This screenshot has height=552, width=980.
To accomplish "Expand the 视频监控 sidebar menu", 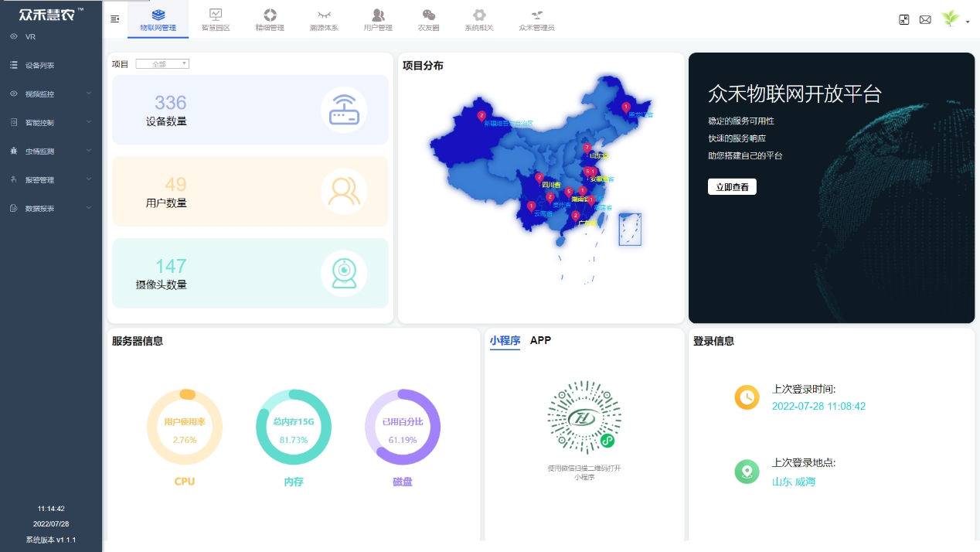I will click(51, 94).
